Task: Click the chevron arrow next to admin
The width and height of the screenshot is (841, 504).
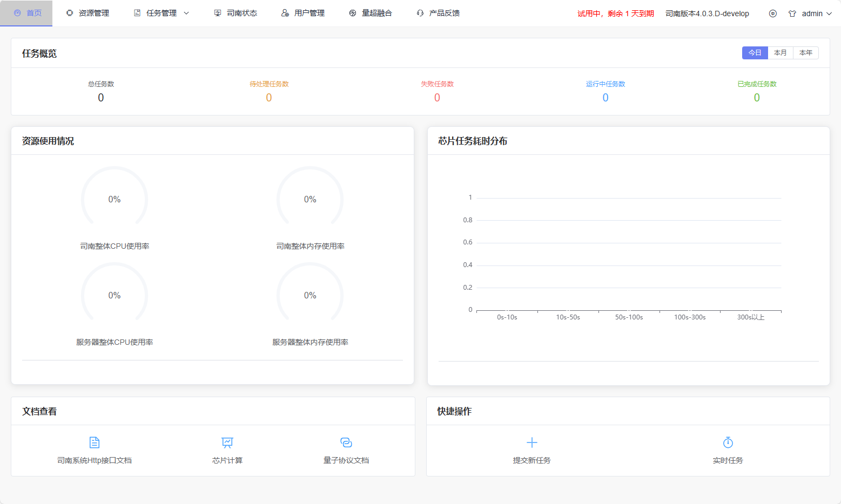Action: pyautogui.click(x=829, y=13)
